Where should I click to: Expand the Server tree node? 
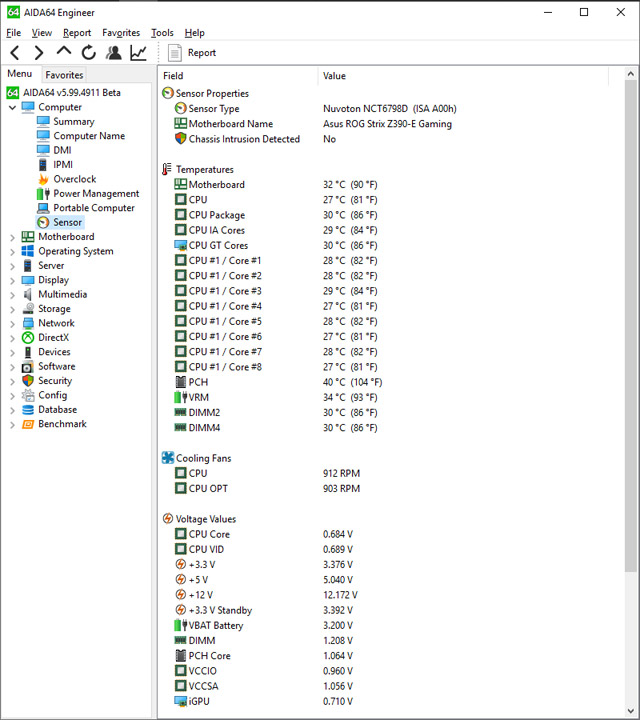[12, 266]
